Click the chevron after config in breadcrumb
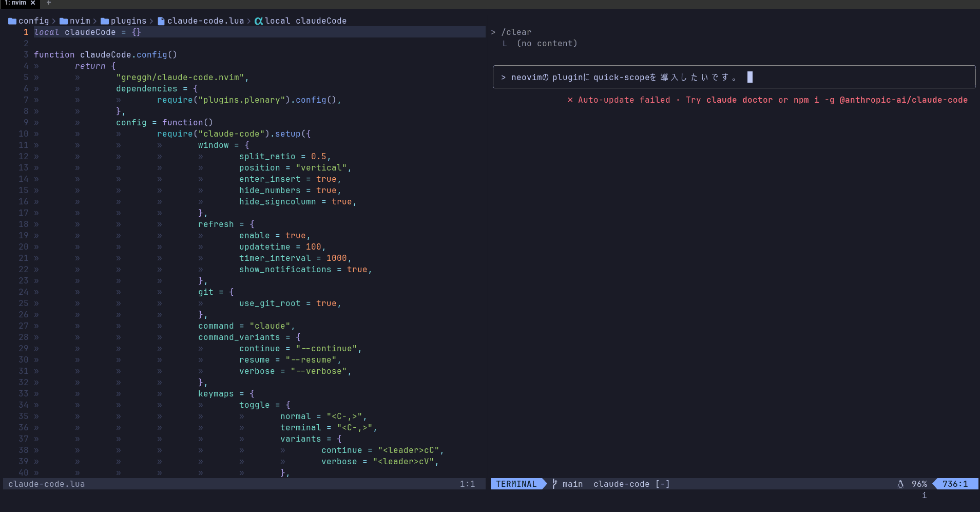Image resolution: width=980 pixels, height=512 pixels. point(54,21)
